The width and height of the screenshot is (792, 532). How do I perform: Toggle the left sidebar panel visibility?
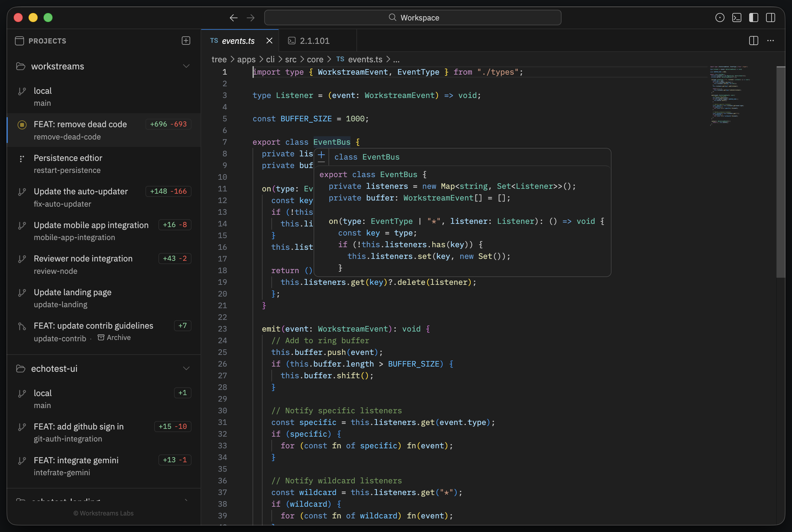click(754, 18)
